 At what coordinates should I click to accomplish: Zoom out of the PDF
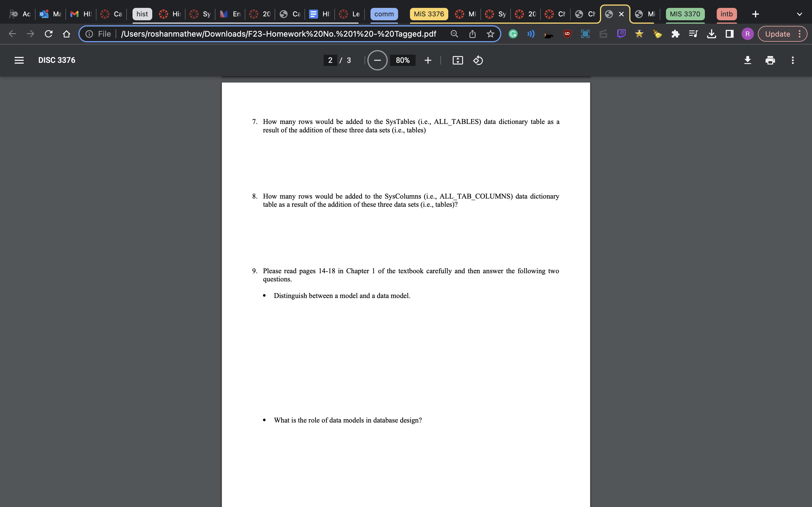click(x=377, y=60)
